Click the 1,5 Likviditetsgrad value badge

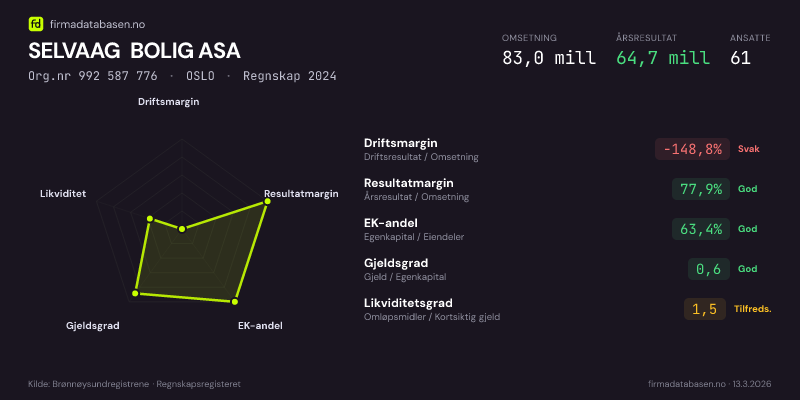click(705, 309)
